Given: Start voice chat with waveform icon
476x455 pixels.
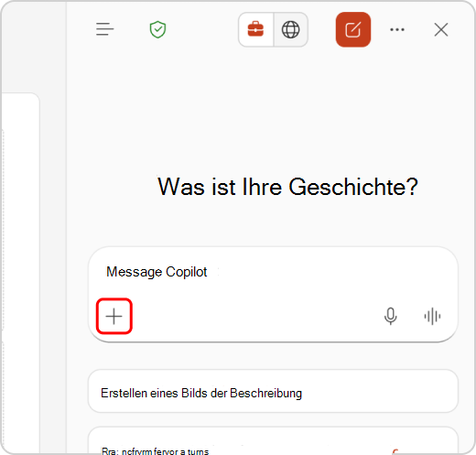Looking at the screenshot, I should pyautogui.click(x=432, y=316).
